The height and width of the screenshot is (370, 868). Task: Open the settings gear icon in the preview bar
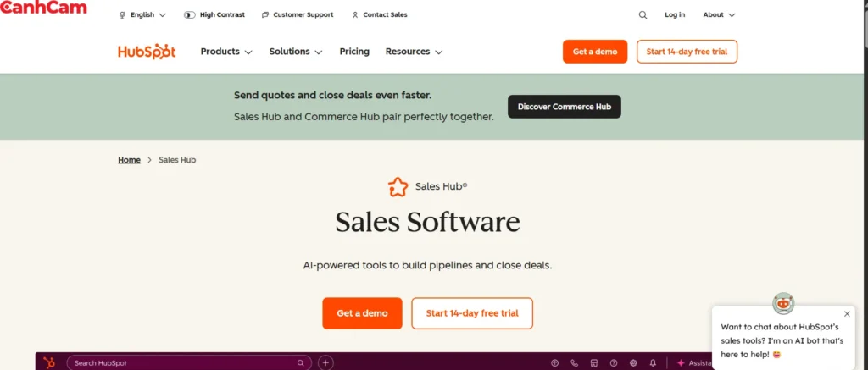tap(633, 363)
